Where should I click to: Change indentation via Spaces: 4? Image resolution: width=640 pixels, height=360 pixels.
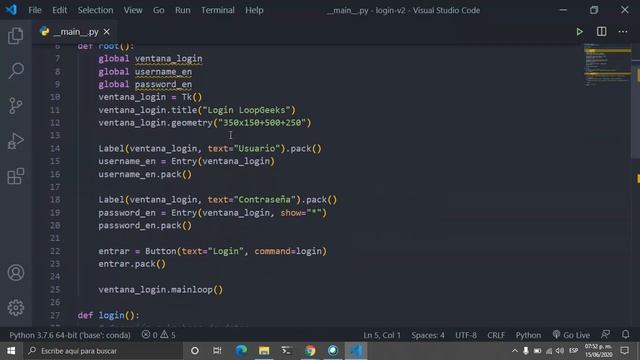tap(428, 335)
